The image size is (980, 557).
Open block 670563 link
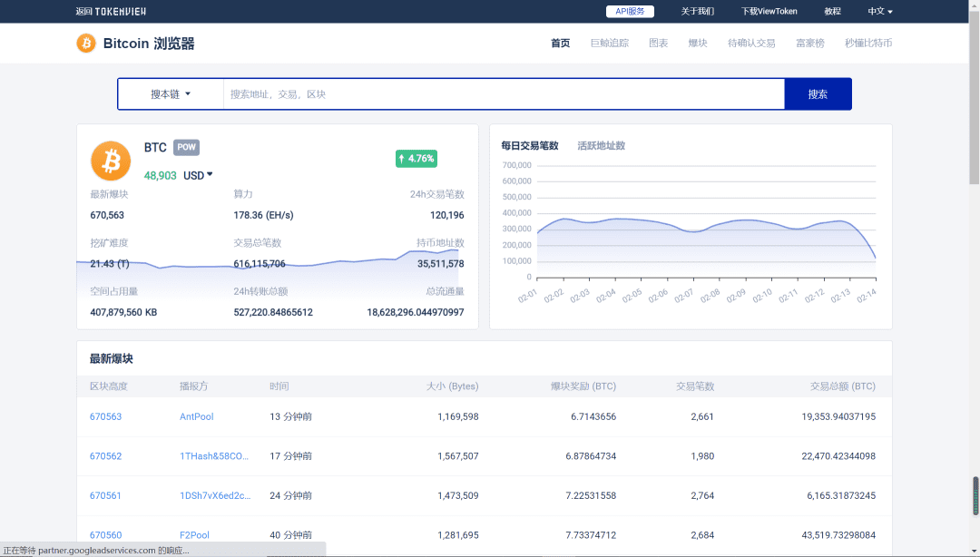click(105, 417)
